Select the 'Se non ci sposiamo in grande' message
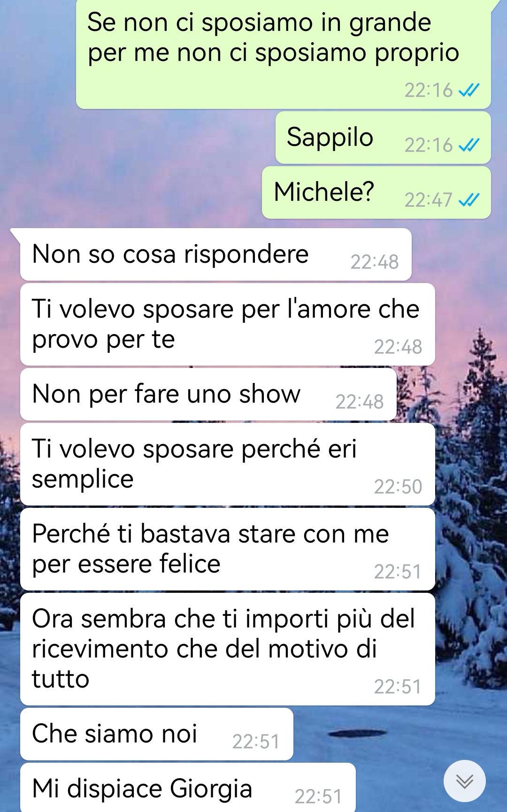The height and width of the screenshot is (812, 507). 284,54
